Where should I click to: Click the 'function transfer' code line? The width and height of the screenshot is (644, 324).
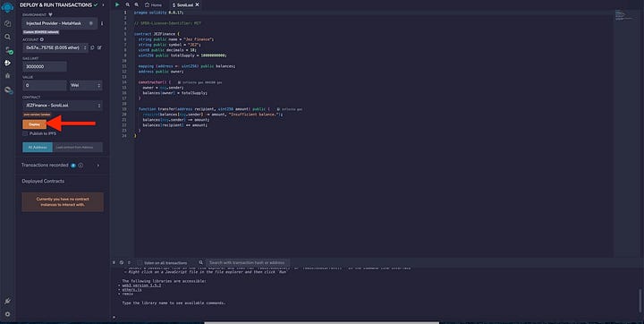pos(204,109)
